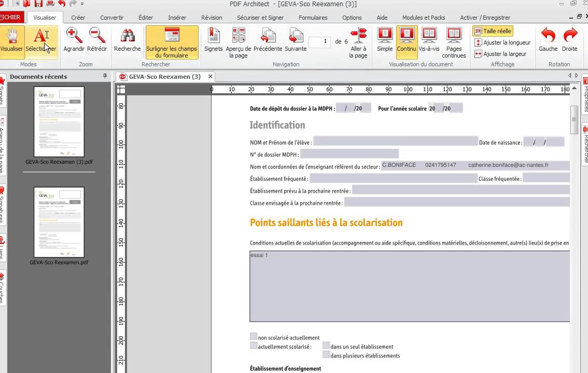Switch to the Créer tab
Screen dimensions: 588x373
78,18
